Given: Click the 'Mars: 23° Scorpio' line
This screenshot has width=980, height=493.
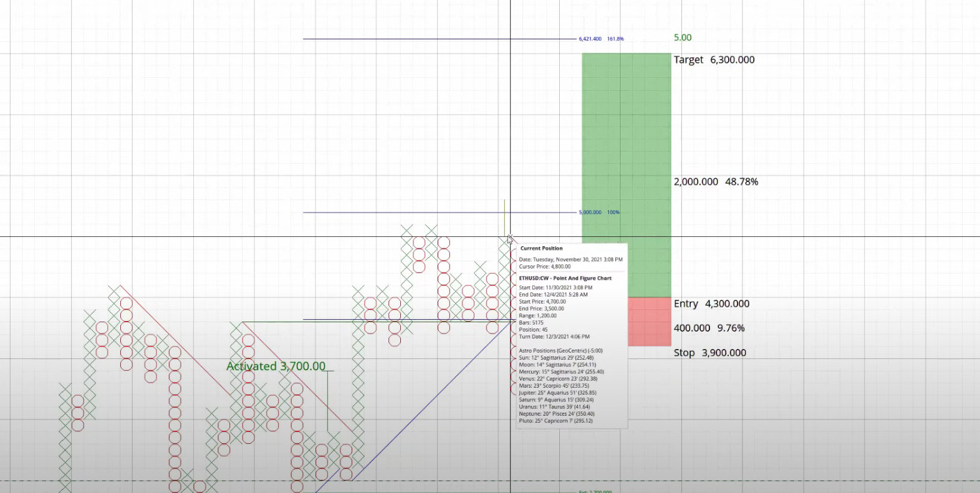Looking at the screenshot, I should [x=554, y=386].
